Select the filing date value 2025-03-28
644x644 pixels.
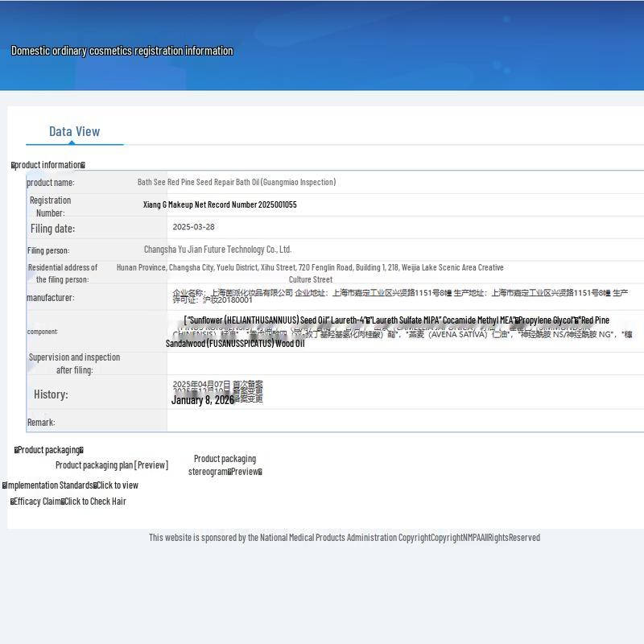(193, 227)
